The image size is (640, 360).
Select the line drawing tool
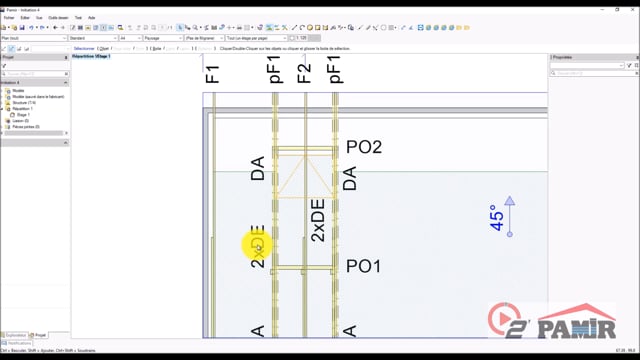294,28
